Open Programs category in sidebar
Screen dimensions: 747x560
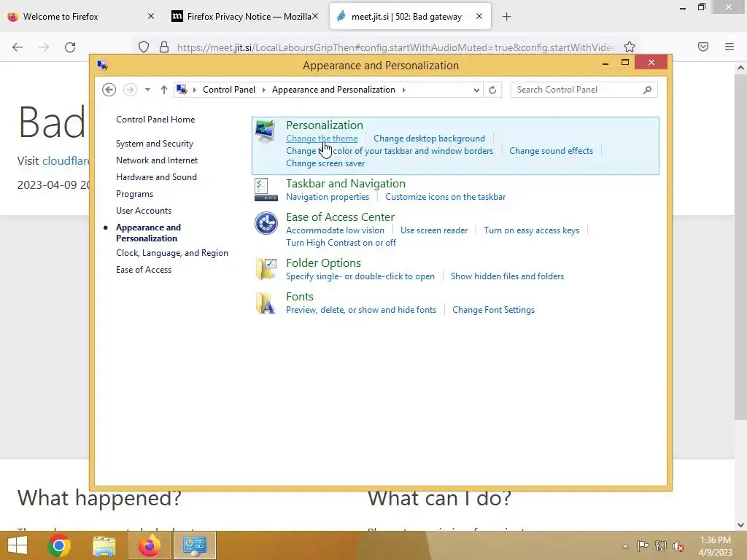[134, 194]
